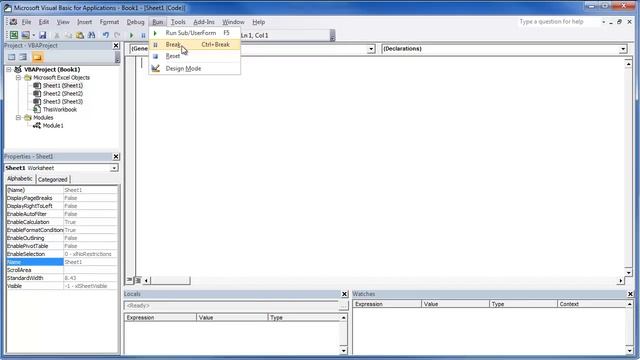Click the Context column header in Watches
This screenshot has height=360, width=640.
coord(592,304)
